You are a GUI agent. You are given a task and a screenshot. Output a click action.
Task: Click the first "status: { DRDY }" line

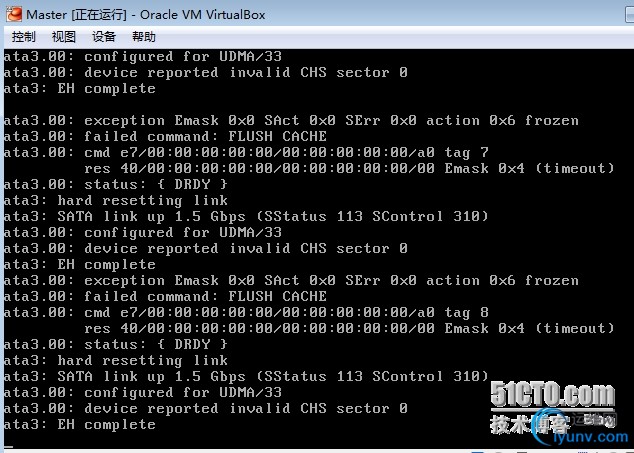[x=115, y=184]
